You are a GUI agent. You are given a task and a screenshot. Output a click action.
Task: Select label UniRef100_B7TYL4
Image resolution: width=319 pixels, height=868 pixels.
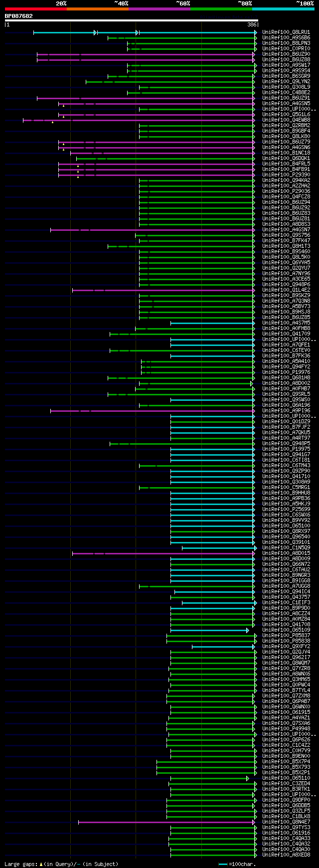point(286,691)
